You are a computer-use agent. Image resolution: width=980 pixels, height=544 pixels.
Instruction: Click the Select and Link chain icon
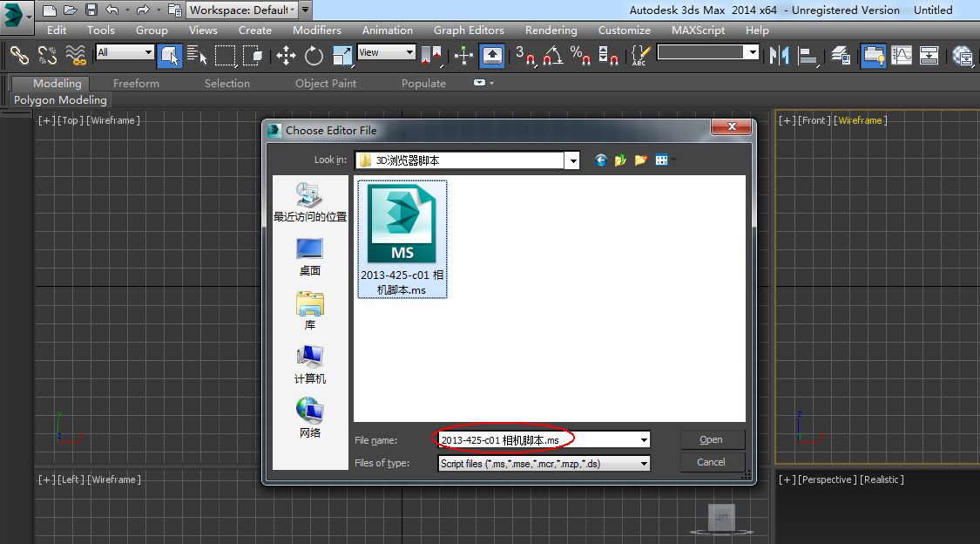point(19,56)
